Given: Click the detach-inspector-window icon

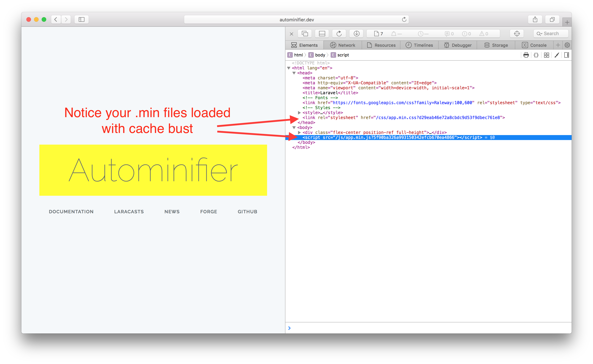Looking at the screenshot, I should (305, 33).
